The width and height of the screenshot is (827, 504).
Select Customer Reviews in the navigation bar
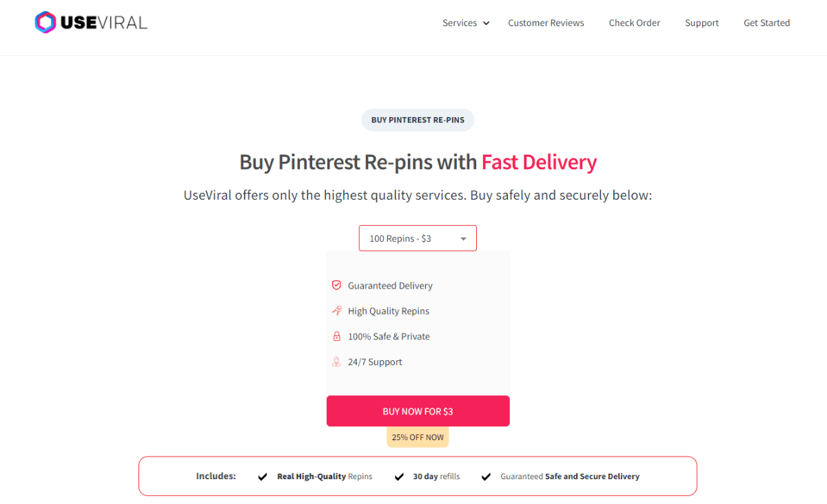click(546, 23)
